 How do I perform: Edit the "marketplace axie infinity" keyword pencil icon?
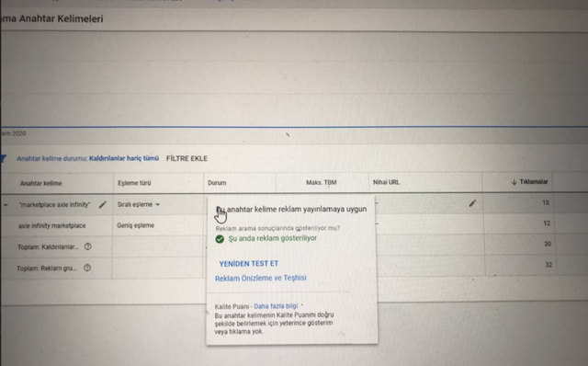coord(102,204)
